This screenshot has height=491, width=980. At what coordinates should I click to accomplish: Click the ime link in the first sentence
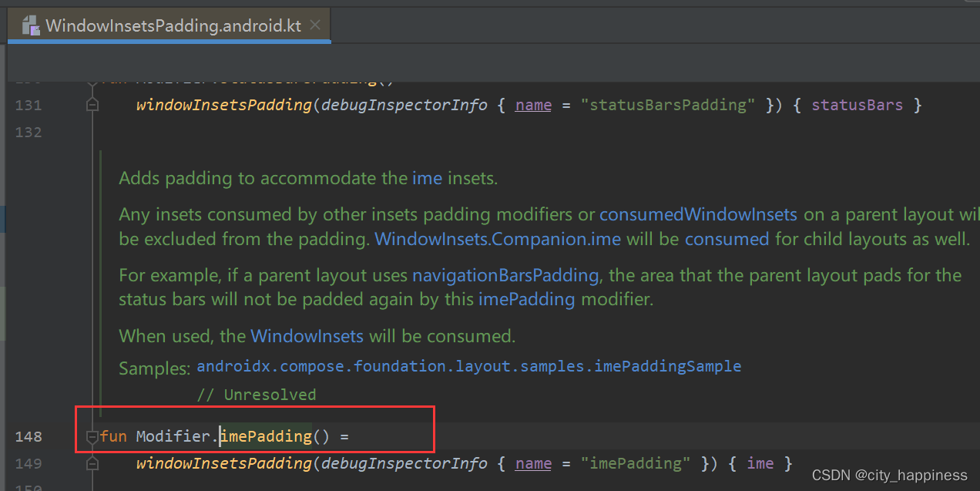point(427,178)
